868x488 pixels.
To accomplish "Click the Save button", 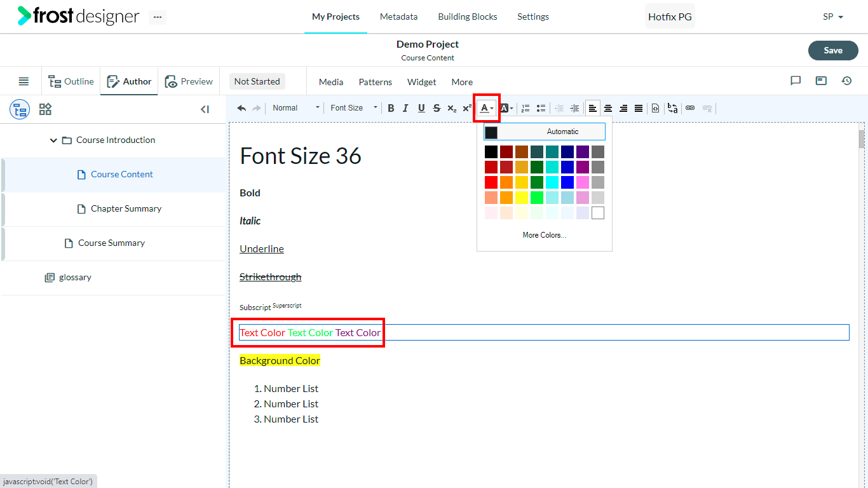I will pos(833,50).
